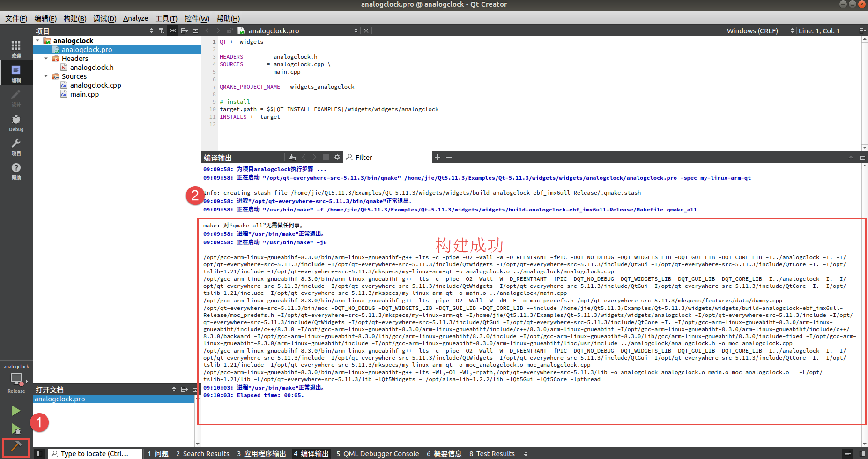Open the Analyze menu

[x=135, y=18]
